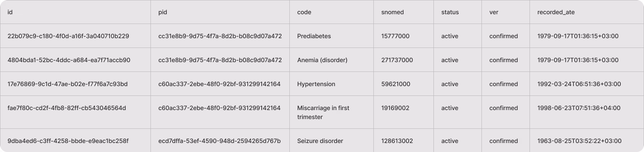Viewport: 644px width, 152px height.
Task: Select the id starting with fae7f80c
Action: point(66,108)
